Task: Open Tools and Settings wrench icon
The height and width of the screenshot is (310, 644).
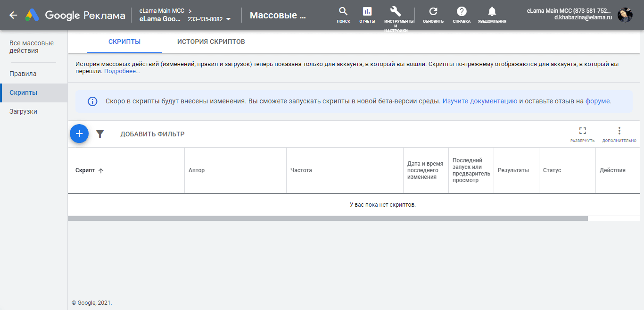Action: pos(396,11)
